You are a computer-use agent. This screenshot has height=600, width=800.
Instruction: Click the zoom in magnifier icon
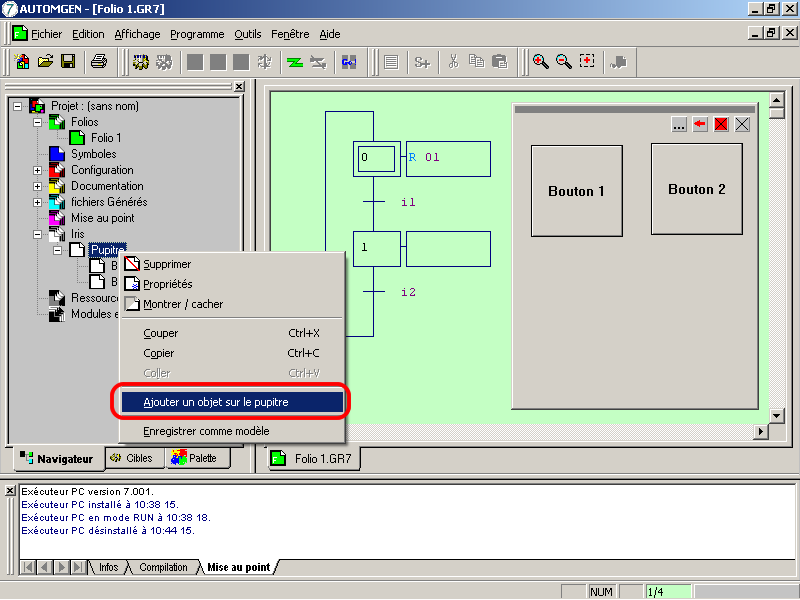[540, 62]
